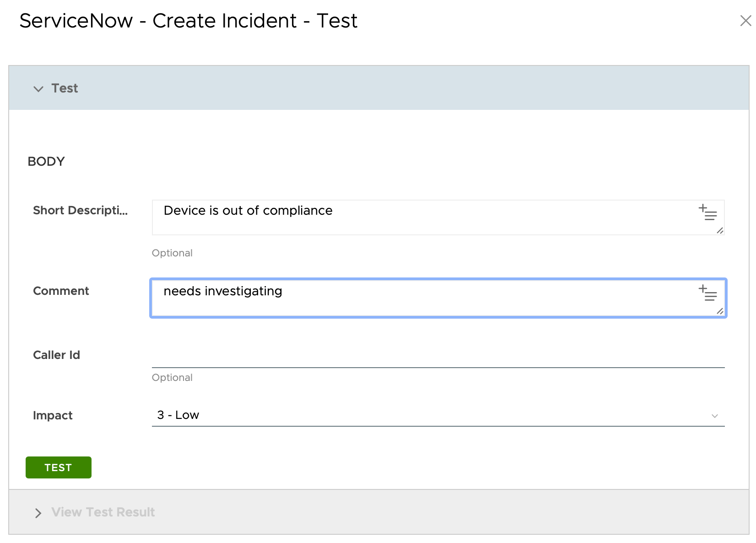Click the Comment field label
This screenshot has width=756, height=543.
point(61,291)
